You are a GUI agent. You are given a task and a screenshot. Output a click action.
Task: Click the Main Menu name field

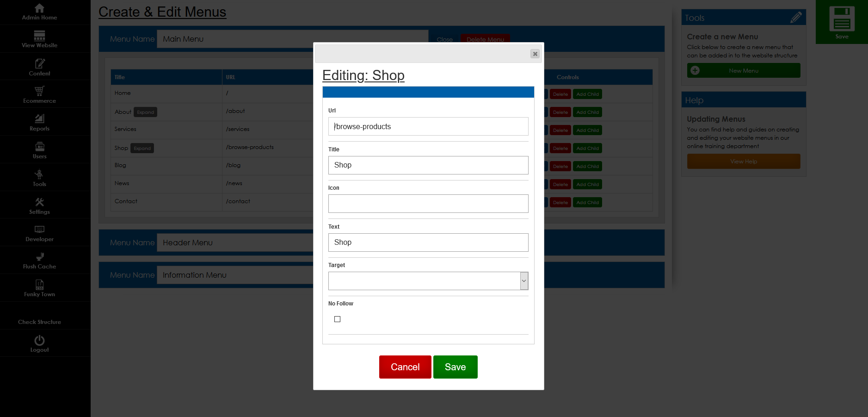tap(293, 39)
